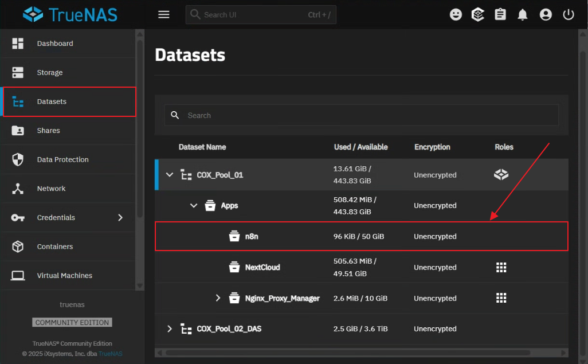Click the Dataset Name column header
The height and width of the screenshot is (364, 588).
pyautogui.click(x=202, y=147)
